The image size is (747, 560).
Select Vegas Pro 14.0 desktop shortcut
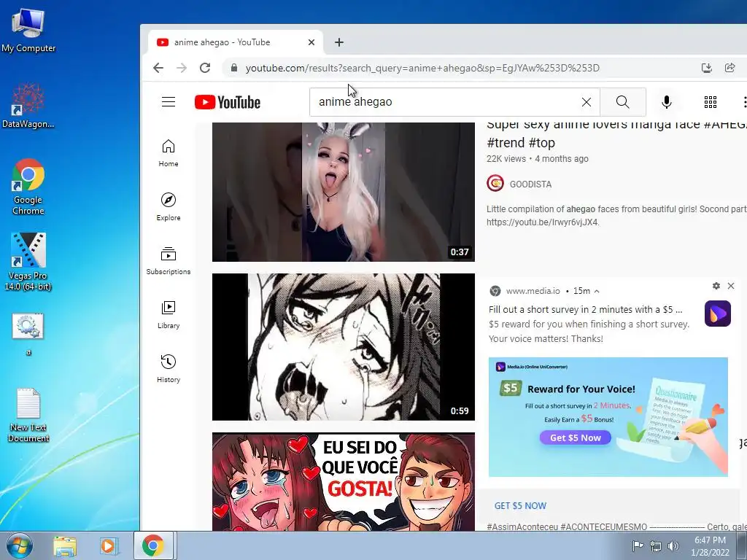(28, 262)
